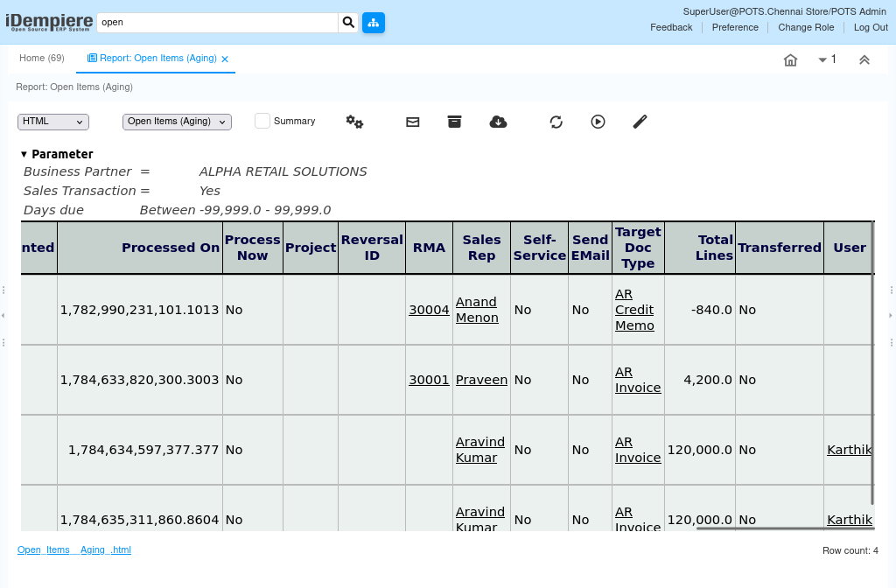Click the Process Now column header
The width and height of the screenshot is (896, 588).
(253, 248)
